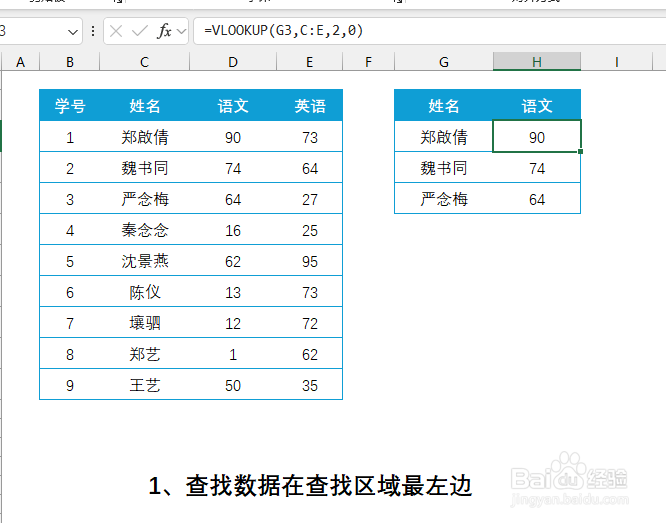This screenshot has width=666, height=523.
Task: Click the 英语 header cell
Action: [x=310, y=105]
